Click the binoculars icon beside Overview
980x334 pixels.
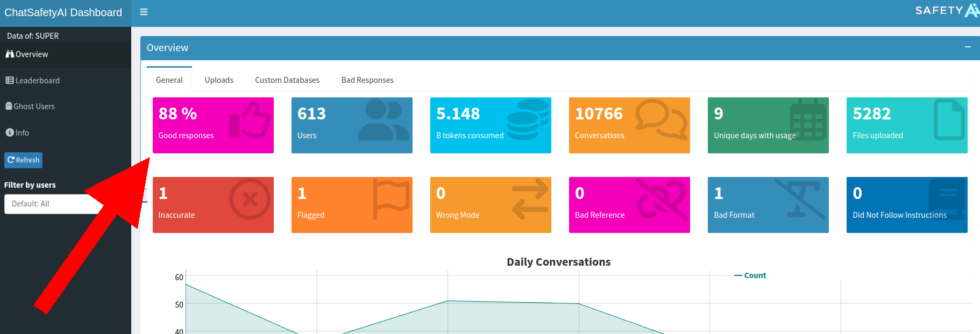tap(10, 54)
